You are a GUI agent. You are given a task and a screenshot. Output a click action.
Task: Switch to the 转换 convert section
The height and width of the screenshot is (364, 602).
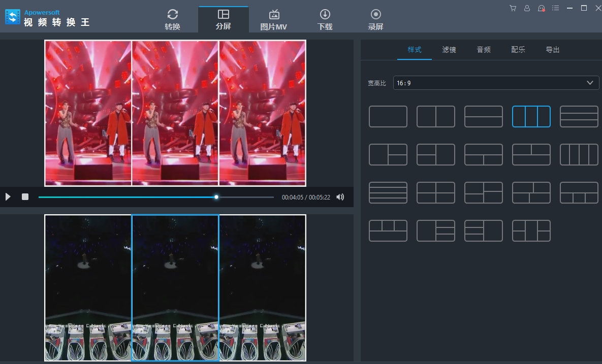coord(173,20)
